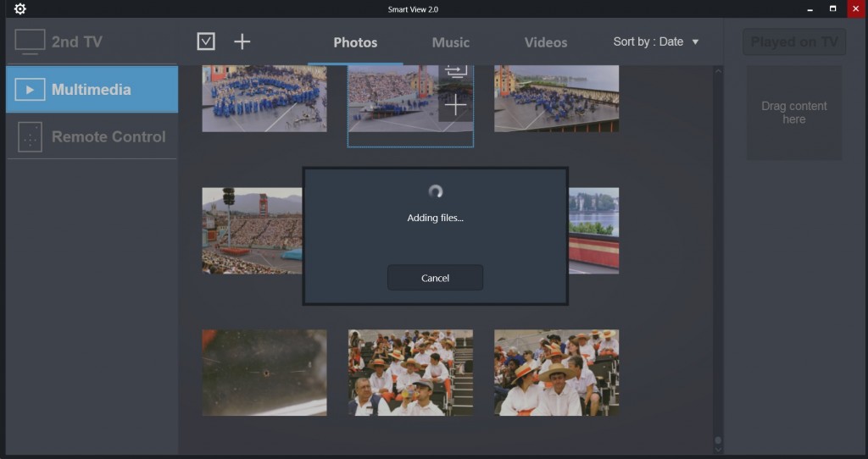The height and width of the screenshot is (459, 868).
Task: Toggle the select-all checkbox icon
Action: 206,41
